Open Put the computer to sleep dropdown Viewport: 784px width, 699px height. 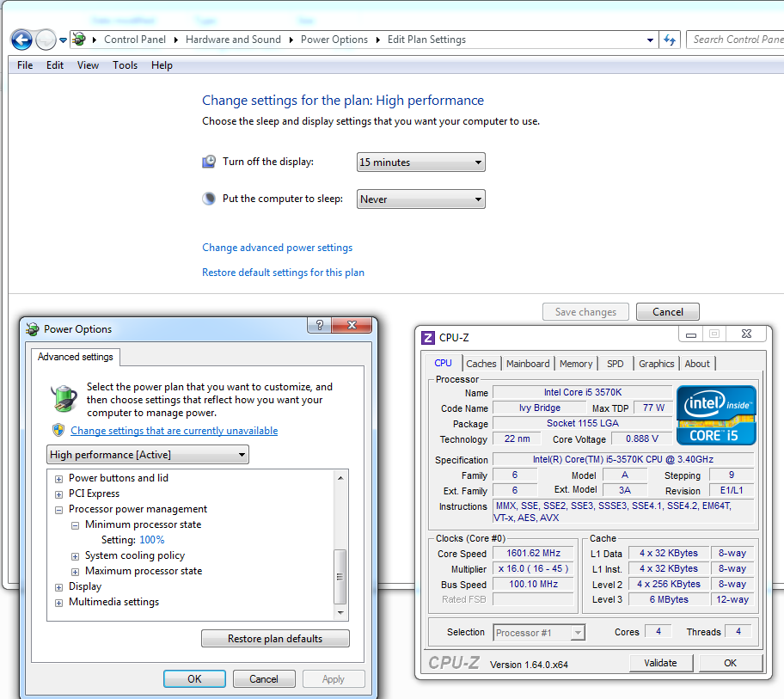pyautogui.click(x=420, y=199)
